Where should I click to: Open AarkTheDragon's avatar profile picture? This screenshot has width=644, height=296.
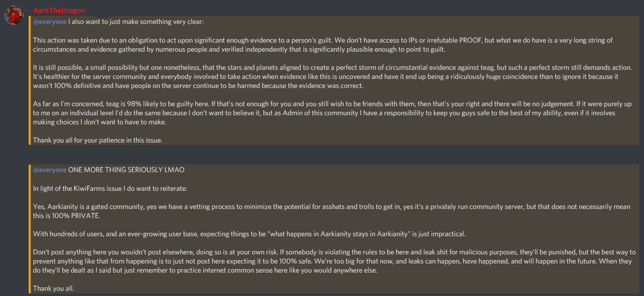(14, 15)
